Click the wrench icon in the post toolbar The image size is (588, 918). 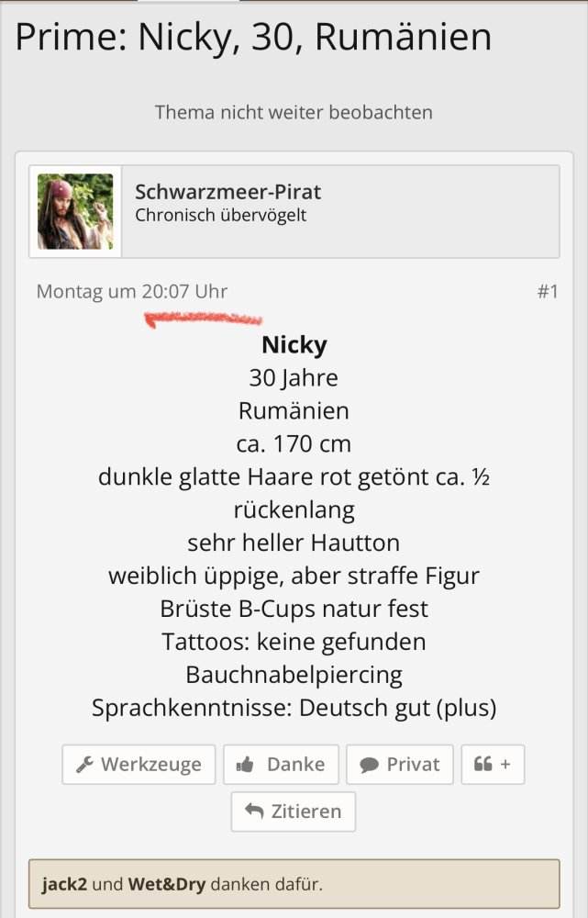tap(84, 765)
